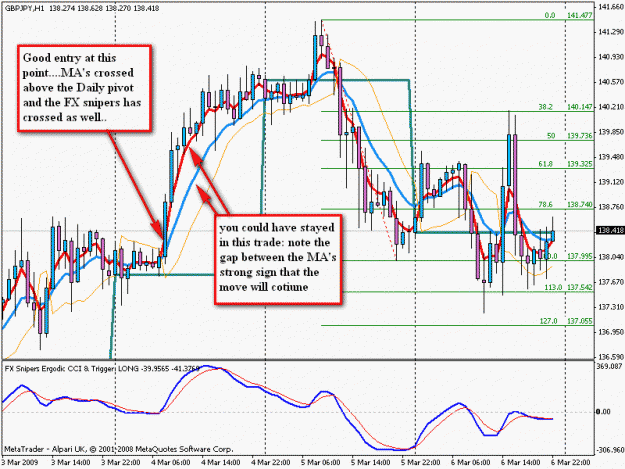Select the 0.00 indicator scale label
Screen dimensions: 625x469
tap(603, 412)
